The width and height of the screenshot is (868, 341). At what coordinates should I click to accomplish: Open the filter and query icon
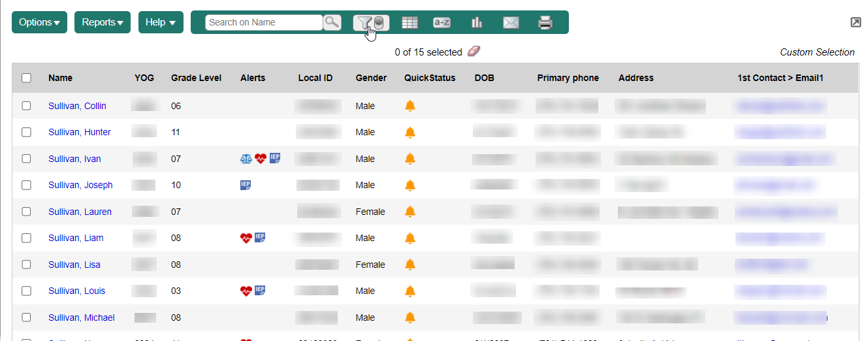coord(372,23)
